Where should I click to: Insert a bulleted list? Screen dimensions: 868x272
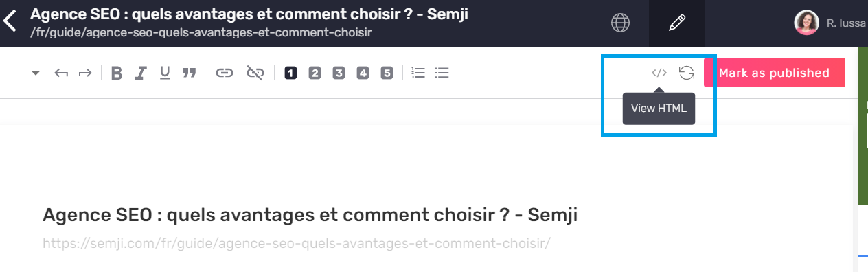tap(442, 73)
